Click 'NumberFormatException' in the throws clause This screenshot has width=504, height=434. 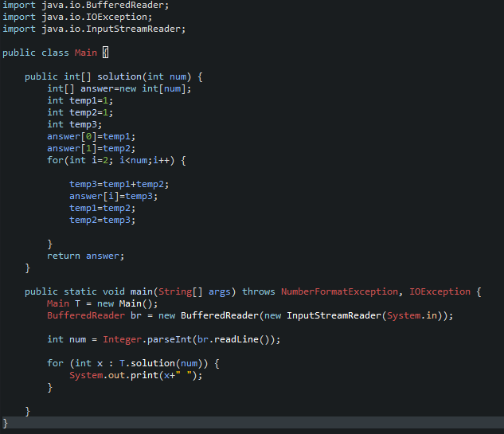coord(339,291)
